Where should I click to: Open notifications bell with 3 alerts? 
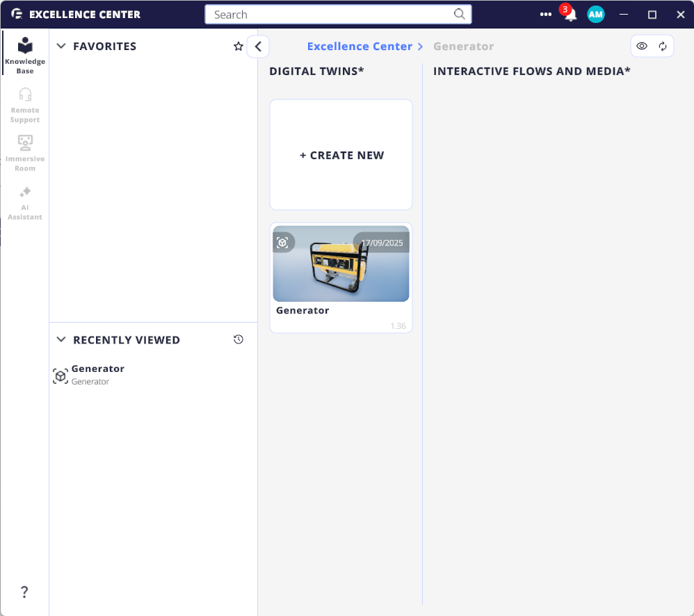click(570, 15)
